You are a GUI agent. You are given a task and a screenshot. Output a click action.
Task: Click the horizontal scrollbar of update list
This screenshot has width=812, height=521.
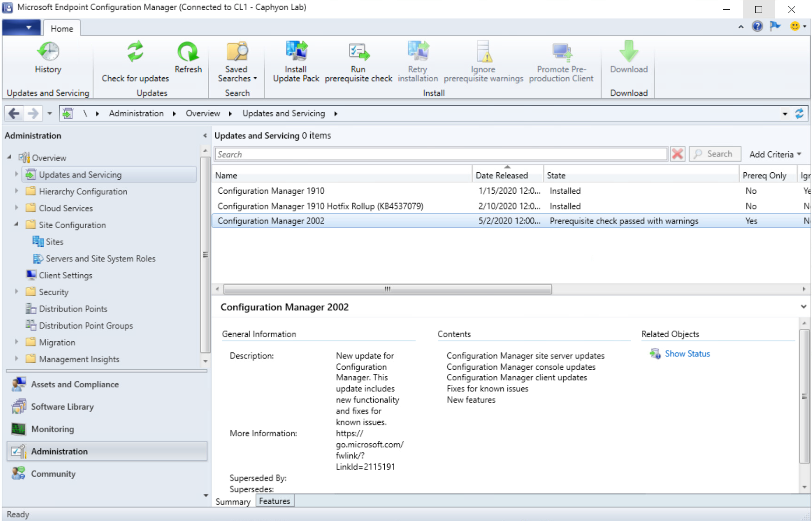388,289
